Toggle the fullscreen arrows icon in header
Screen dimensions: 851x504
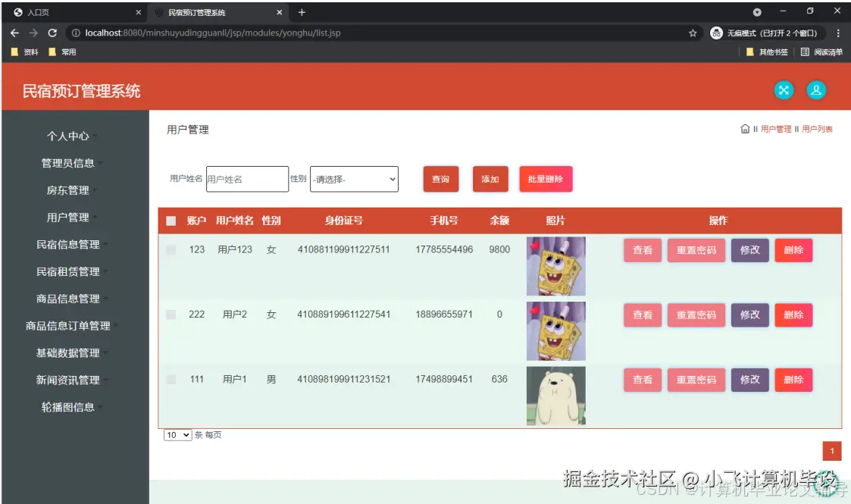click(x=784, y=89)
